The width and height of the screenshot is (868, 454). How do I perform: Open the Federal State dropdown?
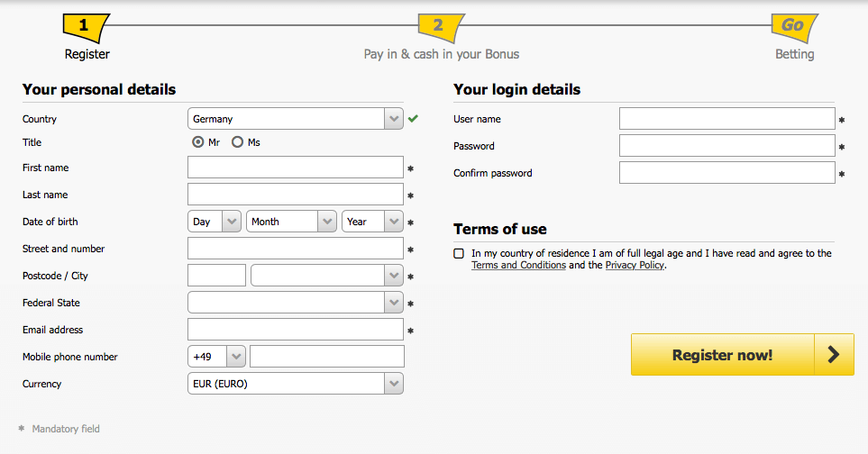[296, 303]
